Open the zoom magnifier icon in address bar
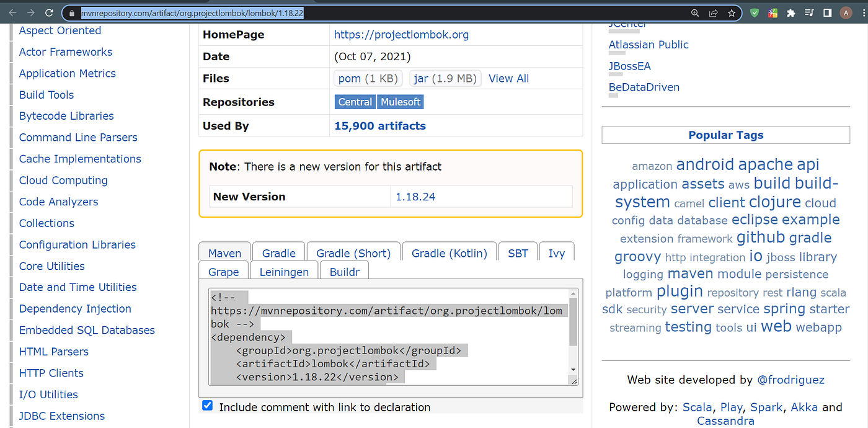Viewport: 868px width, 428px height. [x=696, y=12]
